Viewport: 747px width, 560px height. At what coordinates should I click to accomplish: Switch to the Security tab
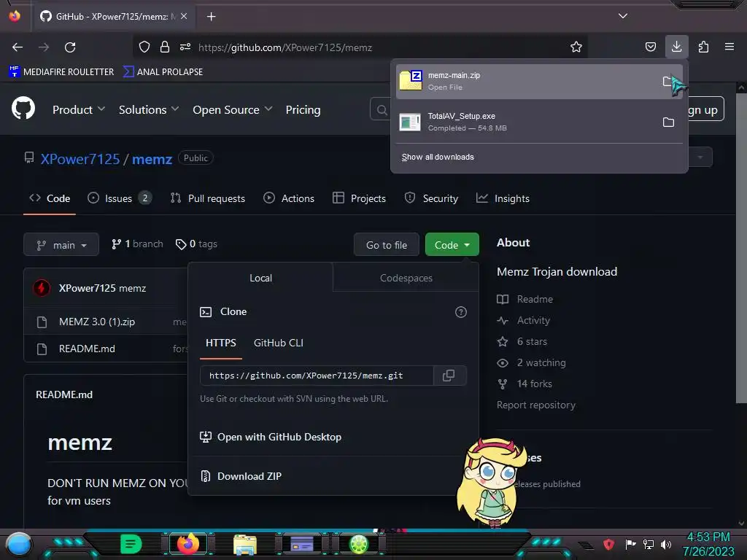(x=431, y=198)
